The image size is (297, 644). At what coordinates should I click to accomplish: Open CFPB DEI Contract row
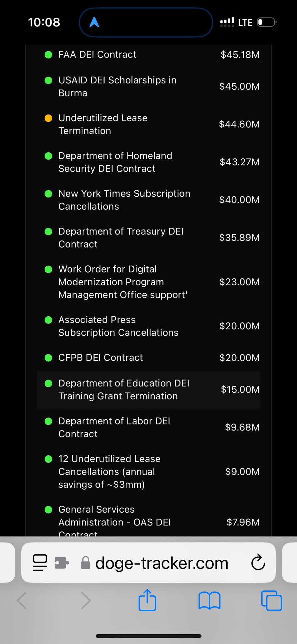[101, 358]
